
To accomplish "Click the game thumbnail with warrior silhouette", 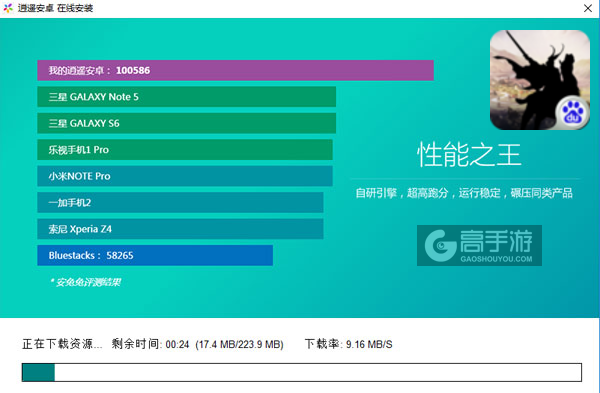I will point(540,80).
